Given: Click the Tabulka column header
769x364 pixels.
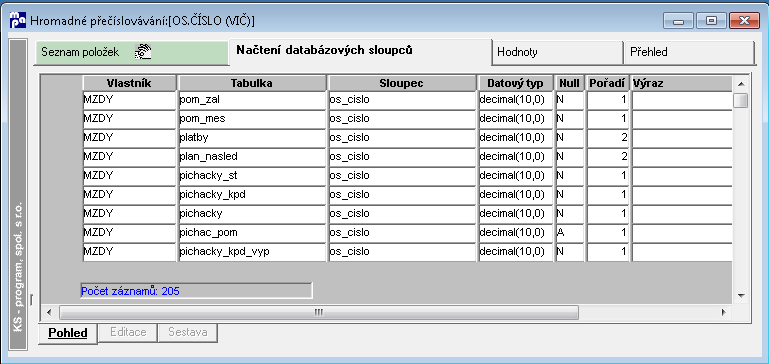Looking at the screenshot, I should [x=253, y=83].
